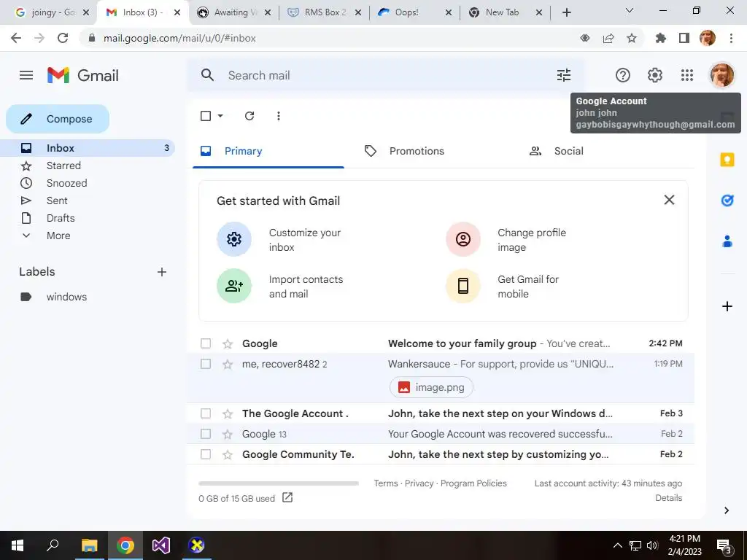Open Visual Studio from the taskbar
The width and height of the screenshot is (747, 560).
[161, 545]
